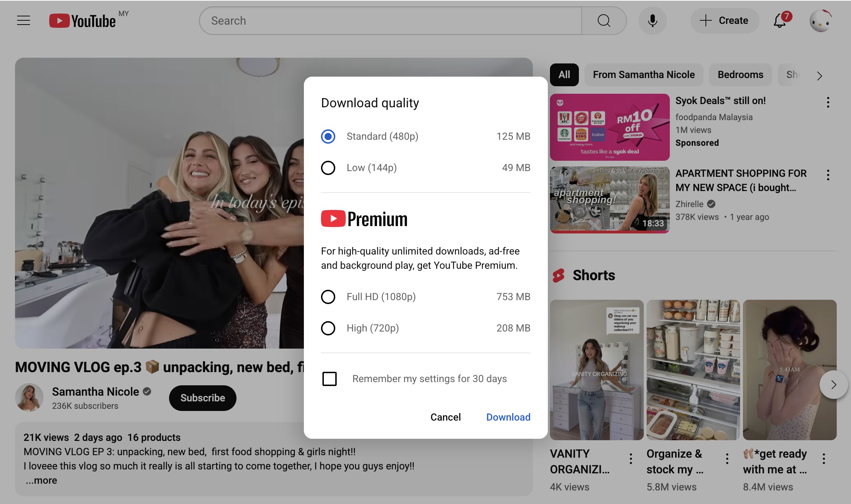Click into the Search field
This screenshot has width=851, height=504.
[391, 21]
